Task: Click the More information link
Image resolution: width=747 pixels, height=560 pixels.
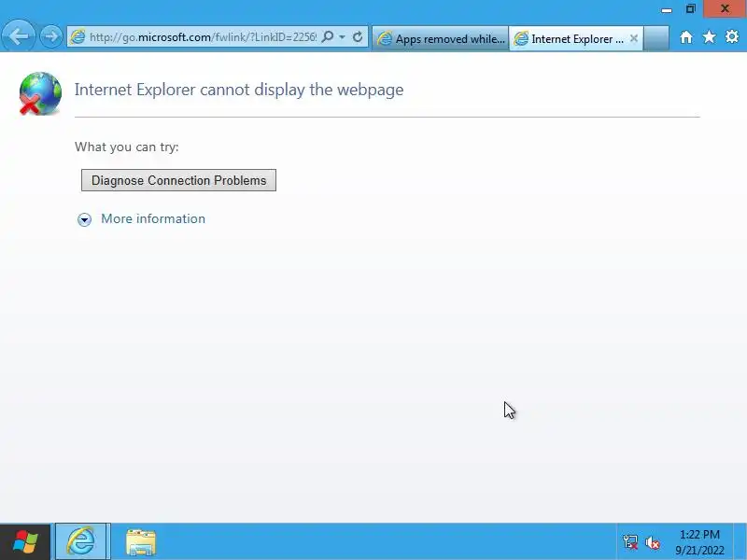Action: point(153,218)
